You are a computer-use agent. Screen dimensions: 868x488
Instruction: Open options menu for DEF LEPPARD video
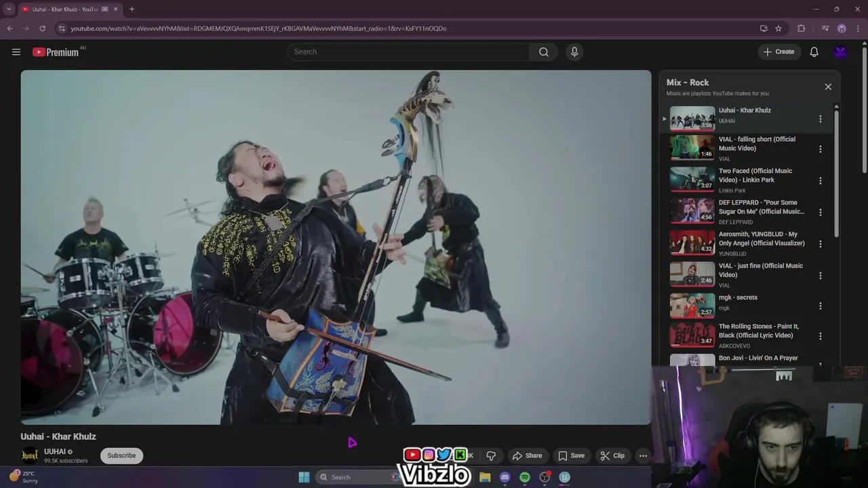[x=820, y=212]
